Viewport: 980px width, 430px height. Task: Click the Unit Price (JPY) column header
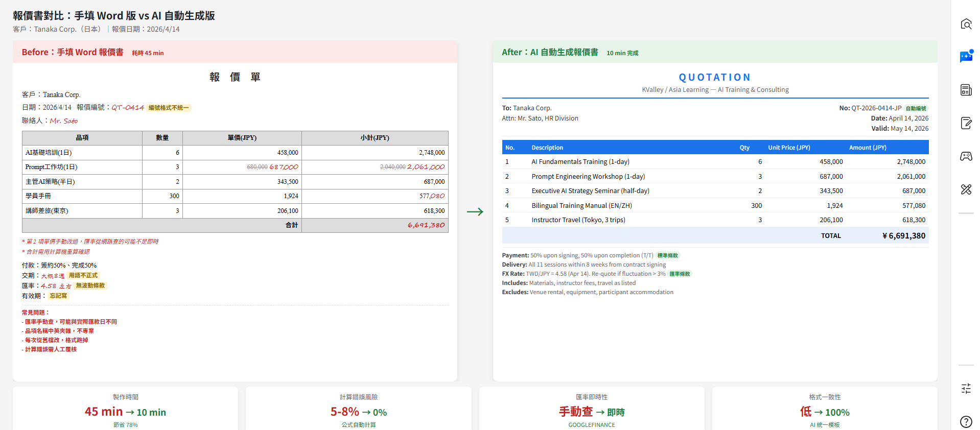pos(789,148)
